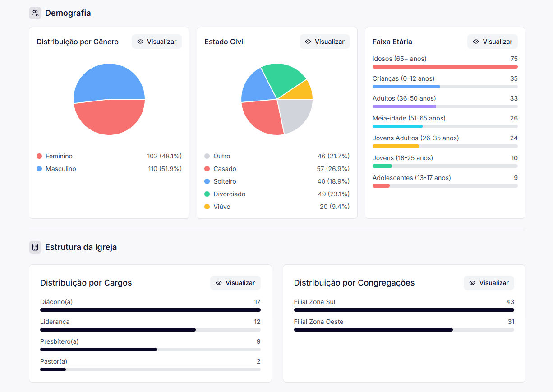Click the Diácono(a) progress bar

pyautogui.click(x=150, y=310)
